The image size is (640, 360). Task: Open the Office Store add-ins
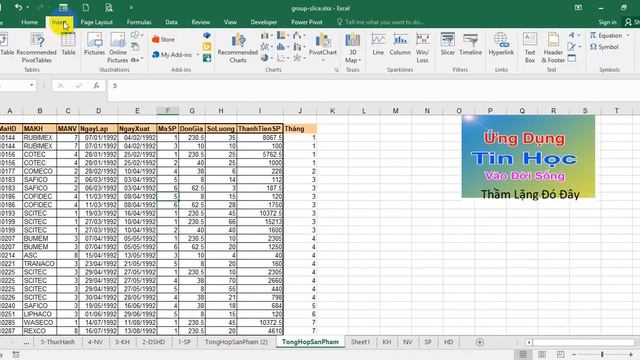point(163,40)
